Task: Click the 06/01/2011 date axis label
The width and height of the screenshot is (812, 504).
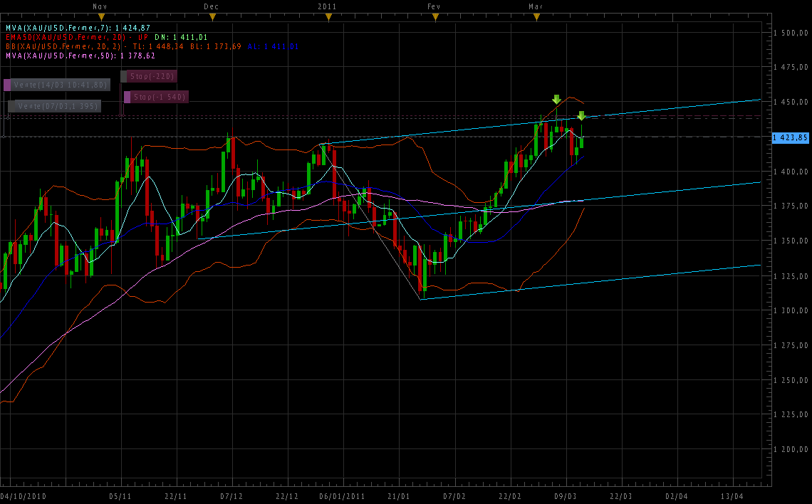Action: tap(342, 495)
